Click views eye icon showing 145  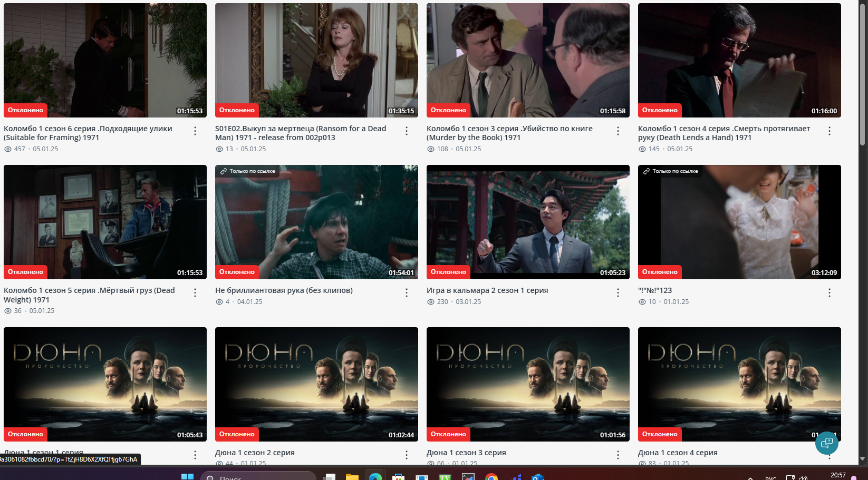click(642, 149)
